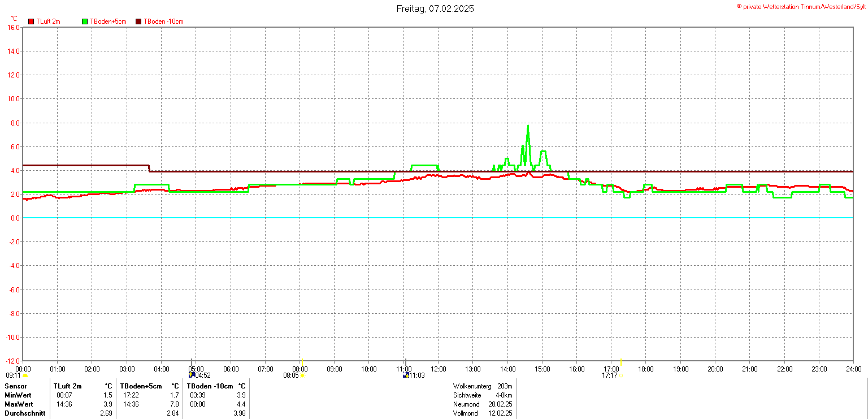
Task: Click the 12:00 label on the time axis
Action: tap(438, 369)
